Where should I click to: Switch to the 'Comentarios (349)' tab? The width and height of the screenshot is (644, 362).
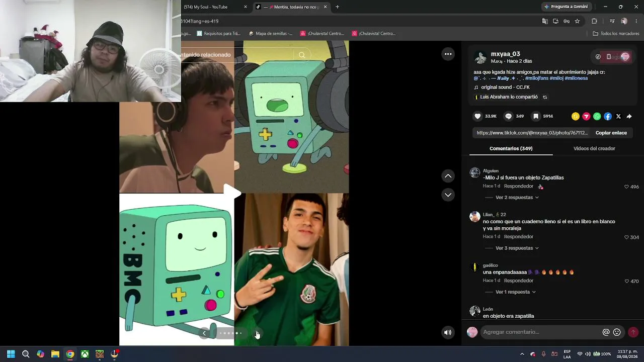click(511, 149)
